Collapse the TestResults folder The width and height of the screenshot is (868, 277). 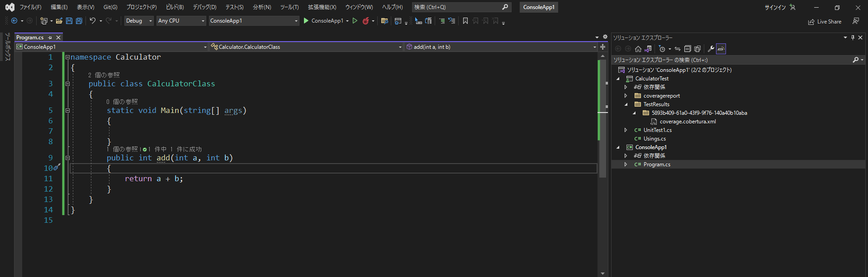pos(626,104)
